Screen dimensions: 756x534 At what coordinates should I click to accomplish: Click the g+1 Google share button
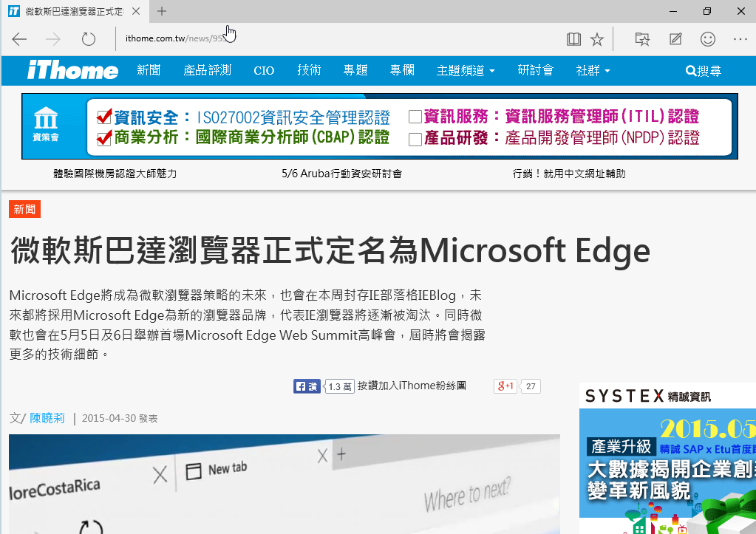pyautogui.click(x=505, y=386)
